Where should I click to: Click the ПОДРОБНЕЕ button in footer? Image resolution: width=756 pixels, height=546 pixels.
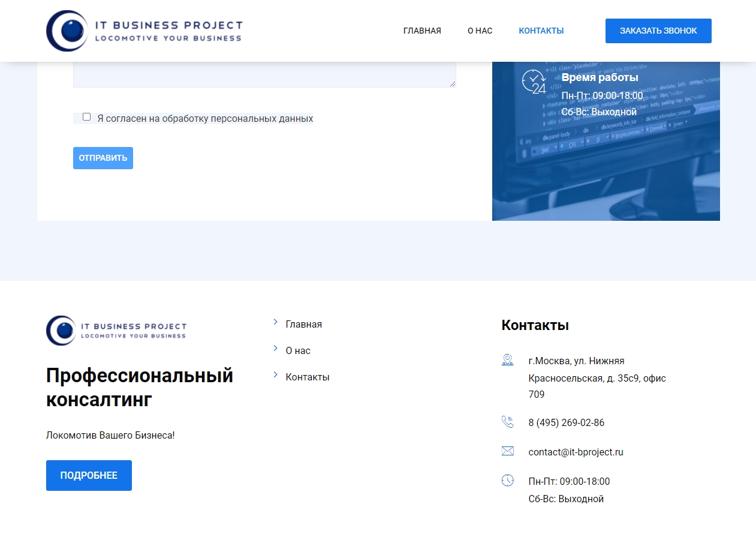pos(89,476)
